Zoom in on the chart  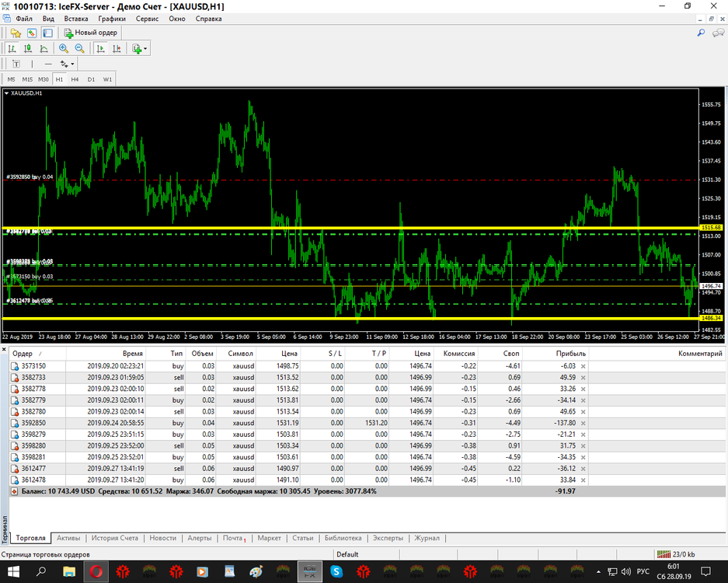(64, 48)
